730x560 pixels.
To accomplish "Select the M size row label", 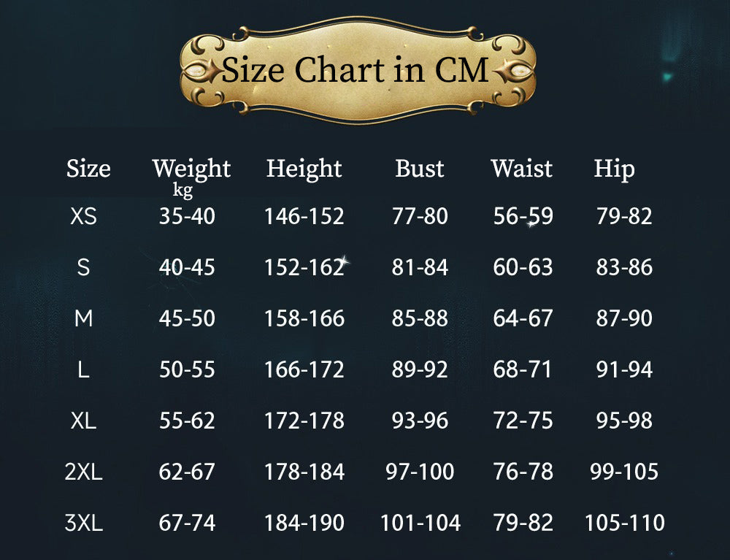I will coord(84,318).
